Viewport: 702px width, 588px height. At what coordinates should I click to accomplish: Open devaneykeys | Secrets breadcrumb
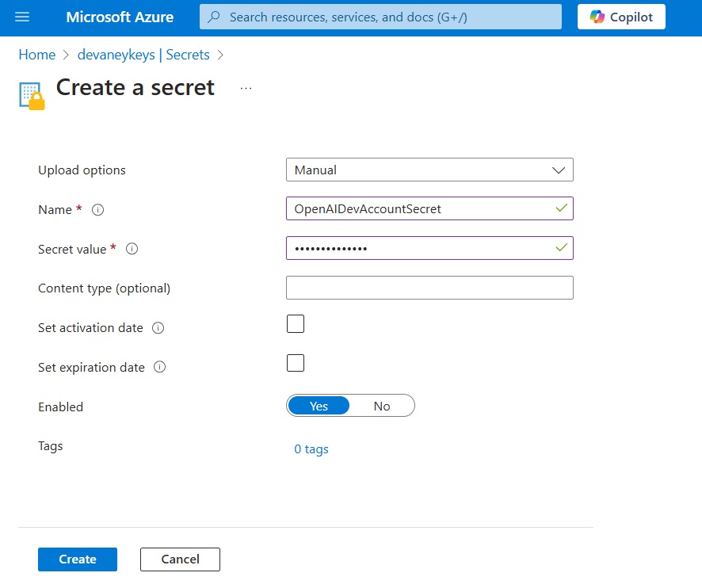point(143,55)
